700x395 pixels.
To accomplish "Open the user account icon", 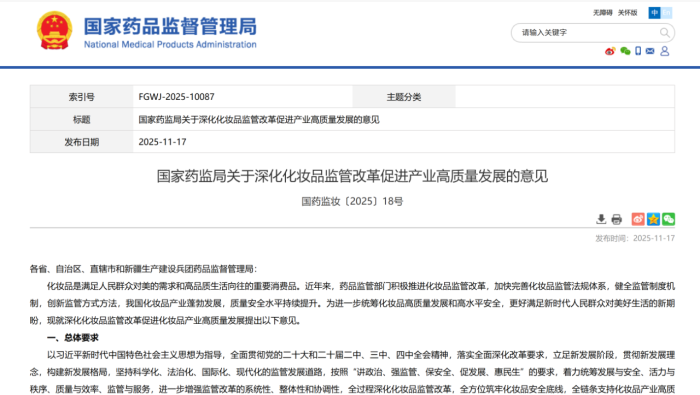I will click(665, 51).
